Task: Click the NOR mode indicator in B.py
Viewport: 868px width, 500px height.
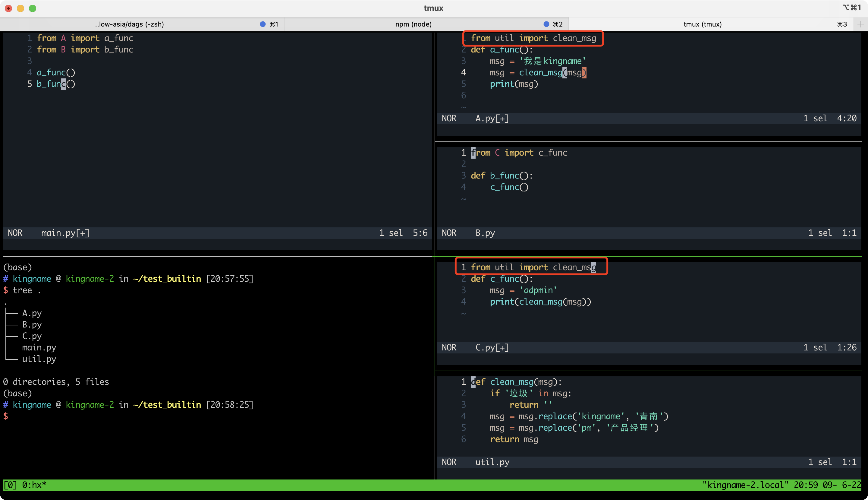Action: [448, 233]
